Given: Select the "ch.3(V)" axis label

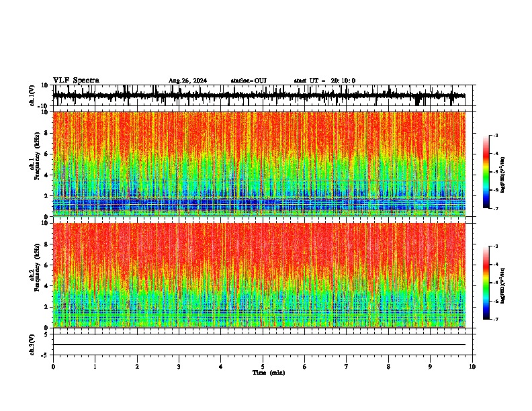Looking at the screenshot, I should pos(32,345).
